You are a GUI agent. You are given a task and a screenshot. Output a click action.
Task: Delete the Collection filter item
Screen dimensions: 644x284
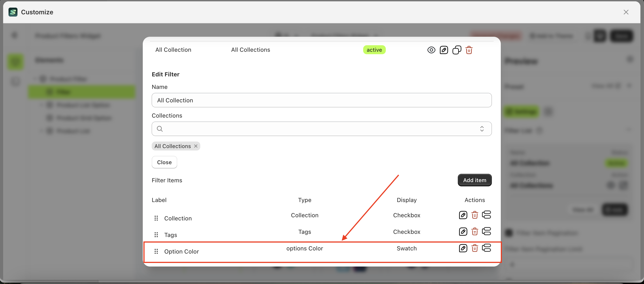pyautogui.click(x=475, y=215)
